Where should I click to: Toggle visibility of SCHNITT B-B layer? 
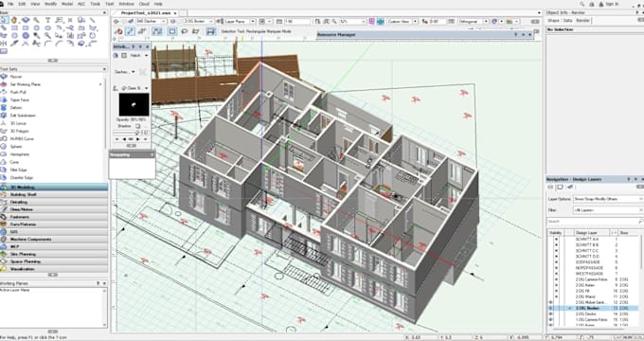click(557, 245)
